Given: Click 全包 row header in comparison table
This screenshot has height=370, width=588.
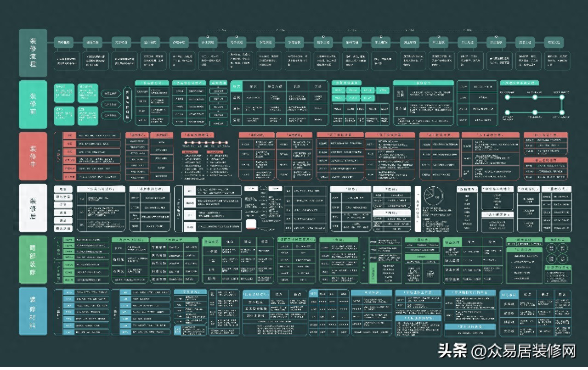Looking at the screenshot, I should [236, 98].
